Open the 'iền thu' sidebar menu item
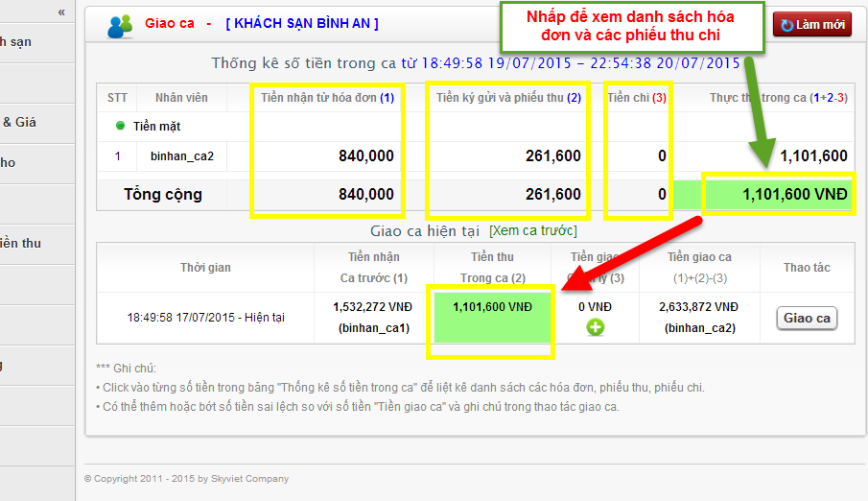This screenshot has width=868, height=501. click(20, 243)
